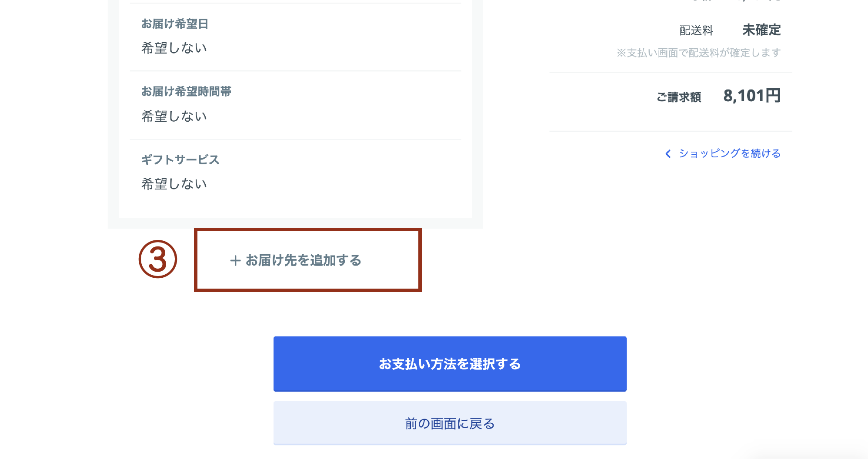
Task: Proceed with お支払い方法を選択する button
Action: (x=450, y=364)
